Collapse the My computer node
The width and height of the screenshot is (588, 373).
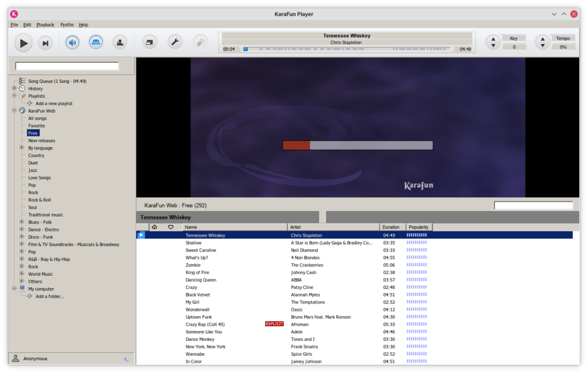pyautogui.click(x=14, y=289)
